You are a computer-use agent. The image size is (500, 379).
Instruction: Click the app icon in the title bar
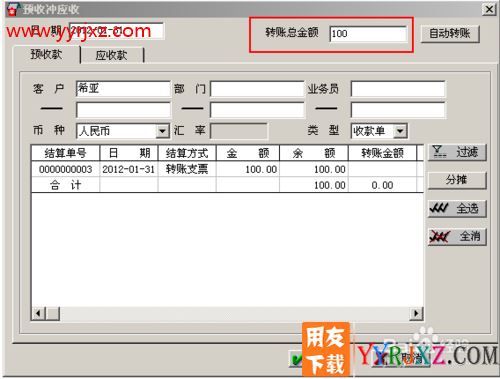pyautogui.click(x=12, y=9)
